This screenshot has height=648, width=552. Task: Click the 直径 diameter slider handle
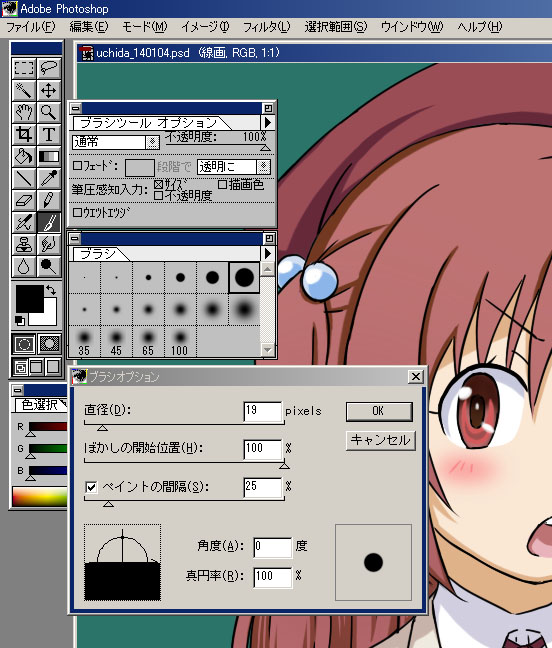click(102, 428)
